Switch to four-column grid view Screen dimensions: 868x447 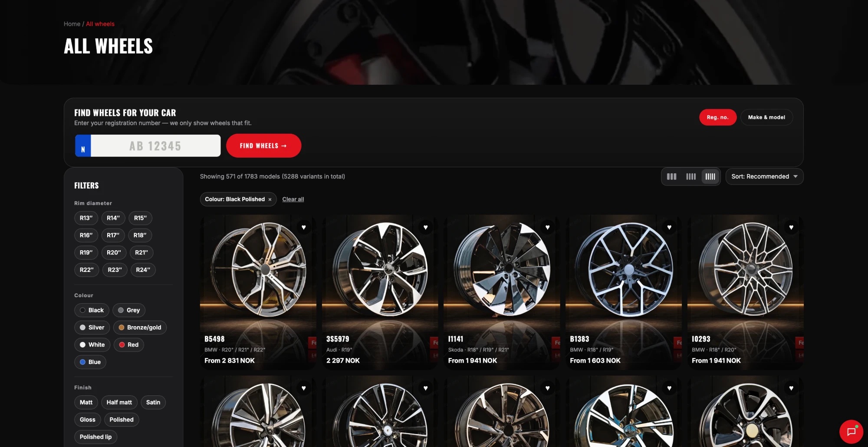(691, 176)
